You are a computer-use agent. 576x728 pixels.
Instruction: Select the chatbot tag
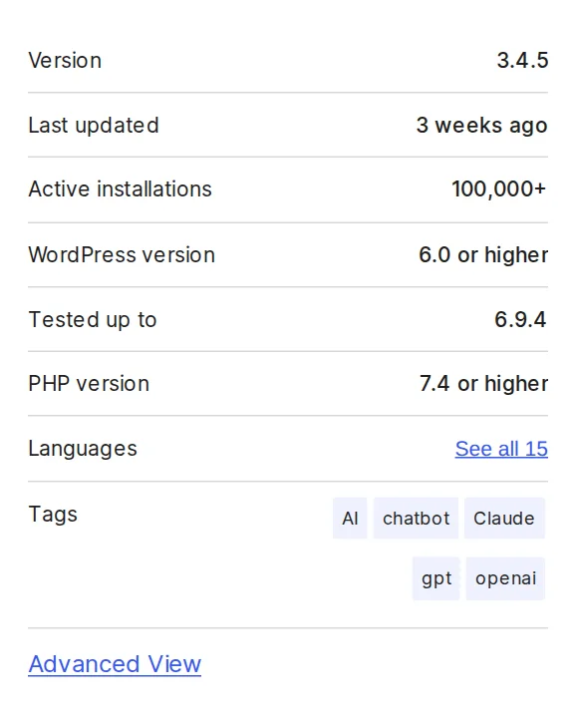click(x=416, y=519)
